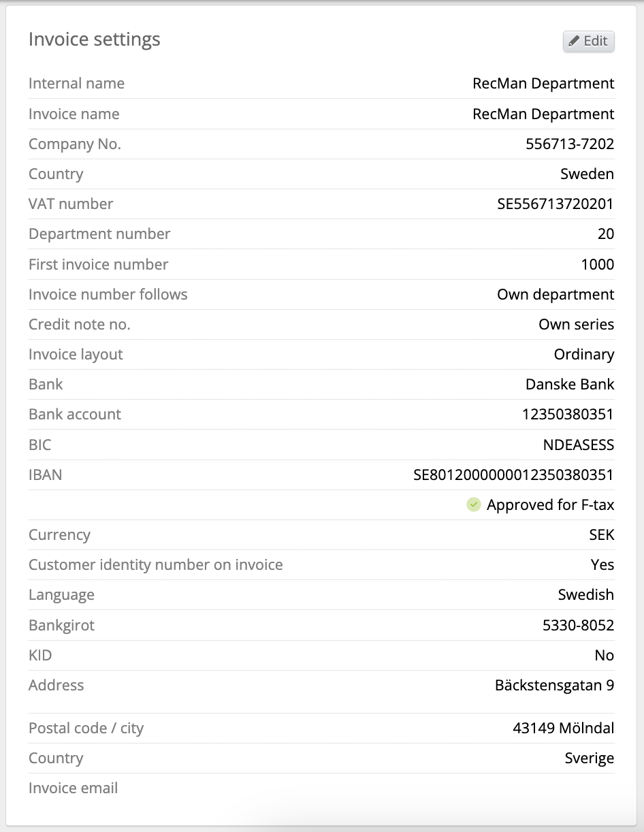Screen dimensions: 644x832
Task: Click the BIC code NDEASESS
Action: coord(578,445)
